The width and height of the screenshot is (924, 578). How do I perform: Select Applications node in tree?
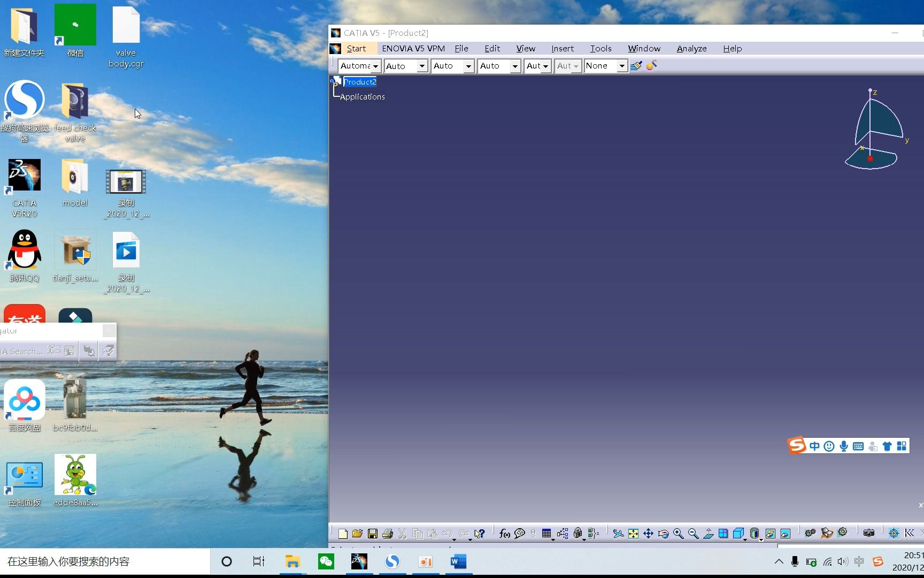(363, 97)
